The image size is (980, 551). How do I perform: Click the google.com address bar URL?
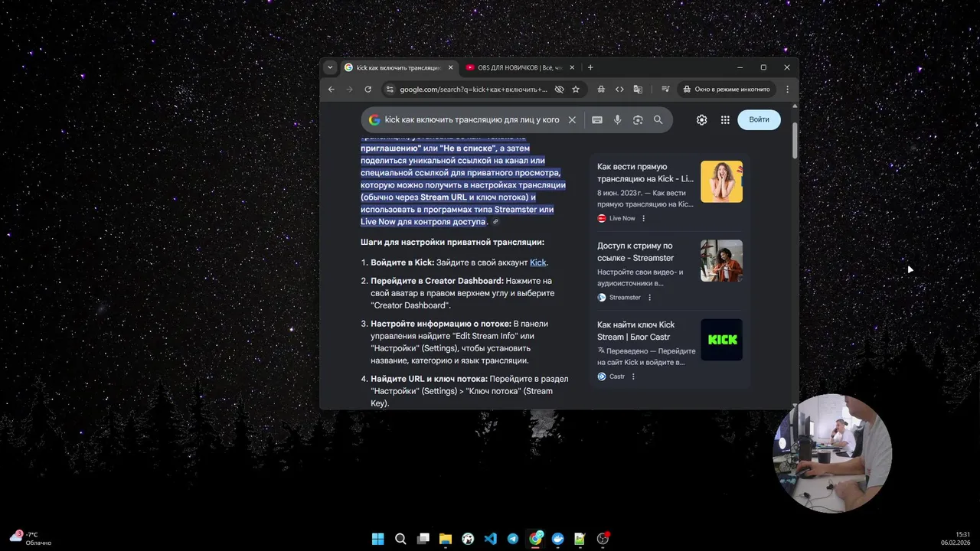coord(473,90)
